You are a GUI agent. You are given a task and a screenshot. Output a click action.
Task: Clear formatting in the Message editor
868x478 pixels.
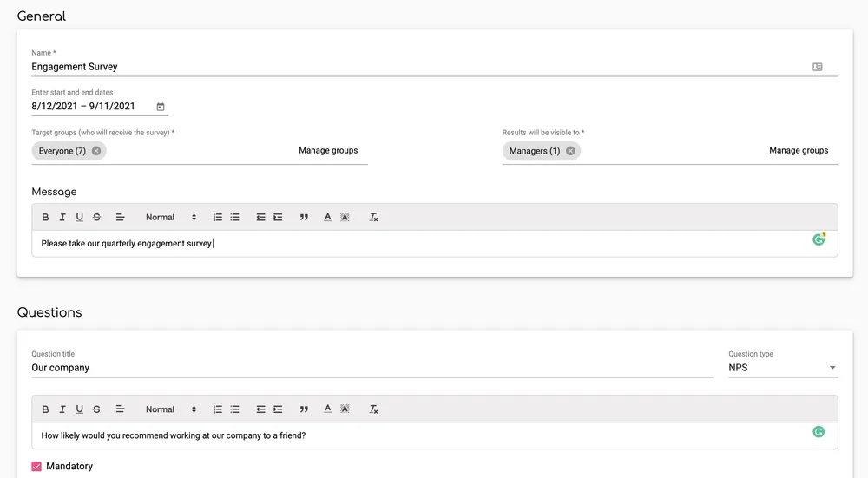pyautogui.click(x=373, y=218)
